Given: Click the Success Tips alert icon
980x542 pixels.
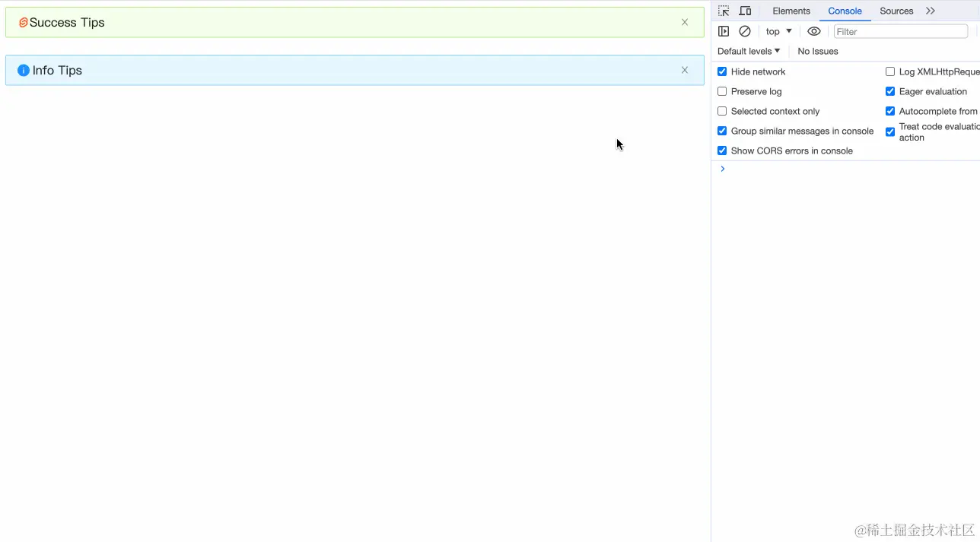Looking at the screenshot, I should 24,23.
